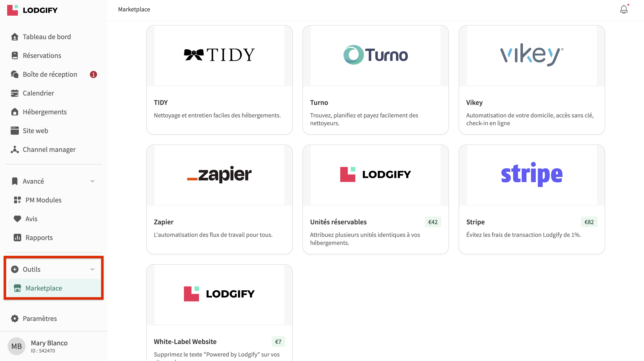Open the Site web page link
The width and height of the screenshot is (644, 361).
tap(35, 130)
